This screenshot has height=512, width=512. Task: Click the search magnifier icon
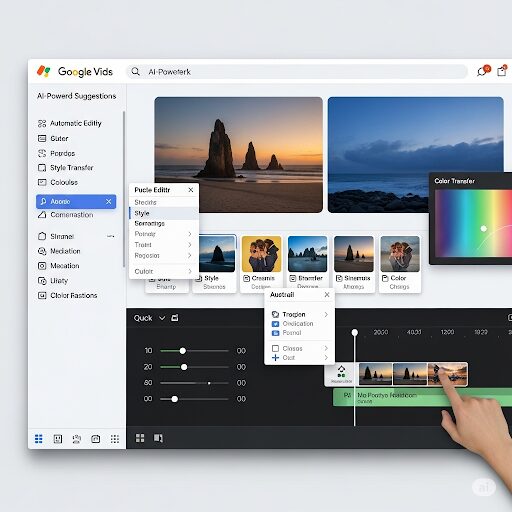tap(135, 71)
